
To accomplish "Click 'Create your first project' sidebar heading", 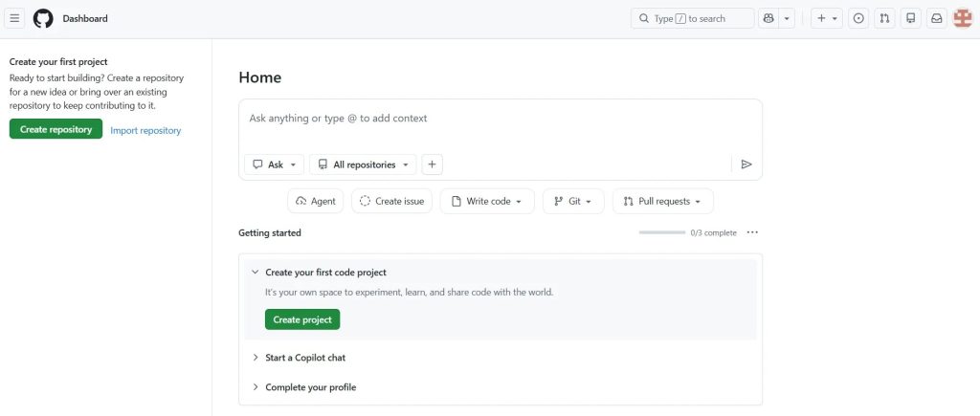I will (x=58, y=62).
